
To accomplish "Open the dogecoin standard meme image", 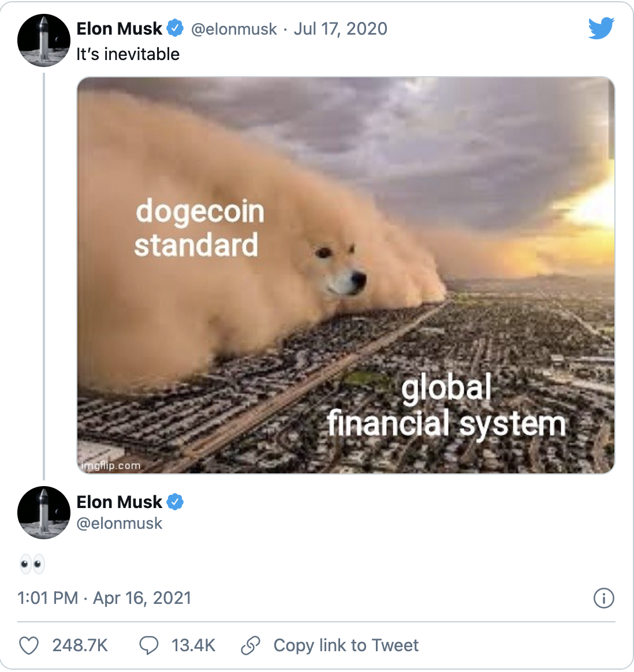I will [346, 275].
